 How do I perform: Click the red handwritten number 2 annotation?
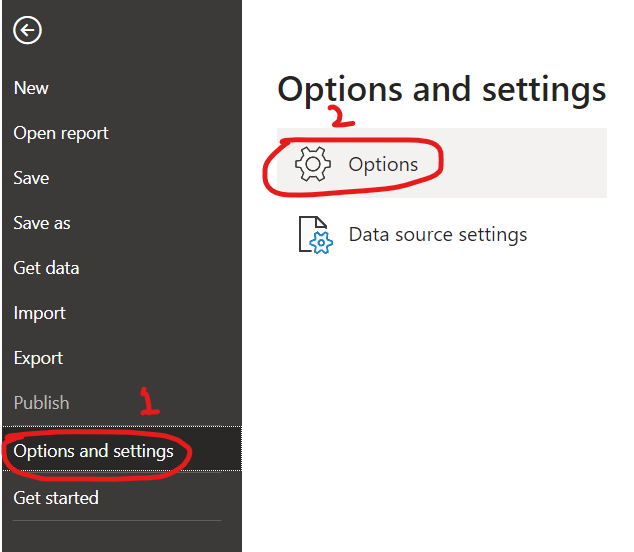[x=342, y=116]
